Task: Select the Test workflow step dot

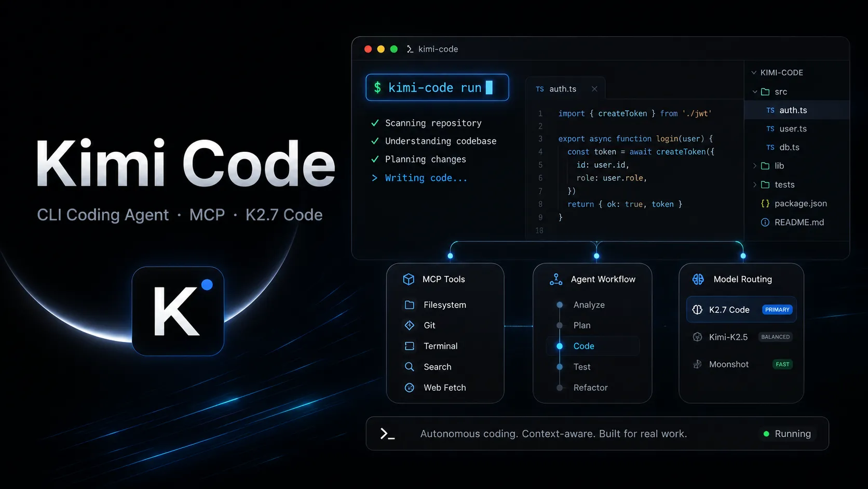Action: [x=560, y=367]
